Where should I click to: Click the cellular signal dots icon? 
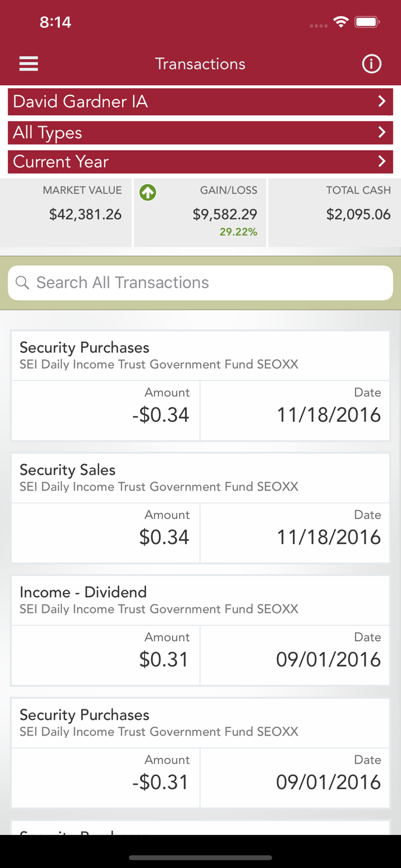click(x=318, y=25)
